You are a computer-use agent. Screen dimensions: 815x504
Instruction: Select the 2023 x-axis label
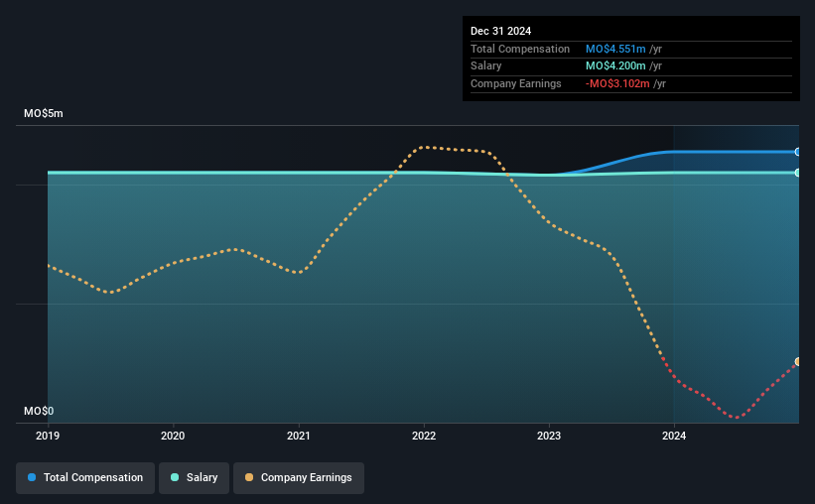click(549, 436)
